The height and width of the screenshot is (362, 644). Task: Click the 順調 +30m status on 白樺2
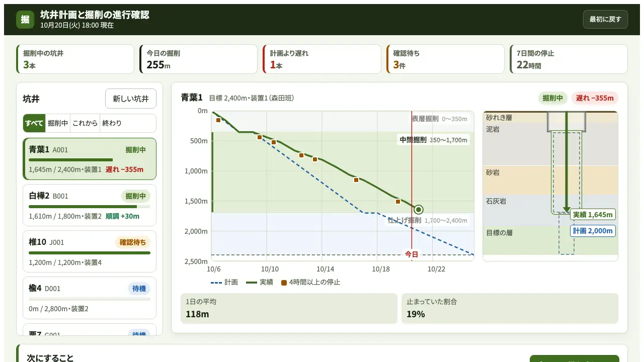click(x=122, y=216)
